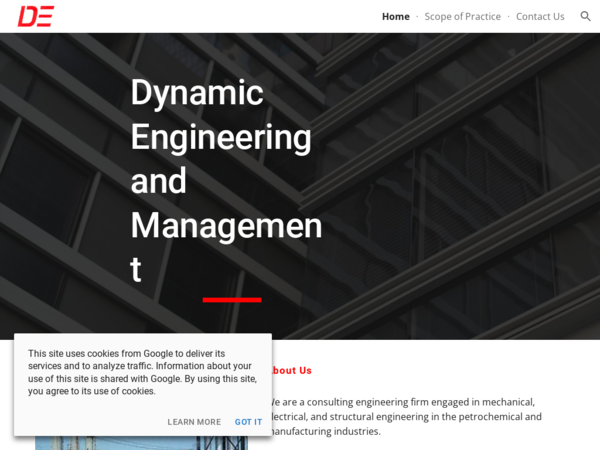
Task: Click the image thumbnail below cookie notice
Action: 142,443
